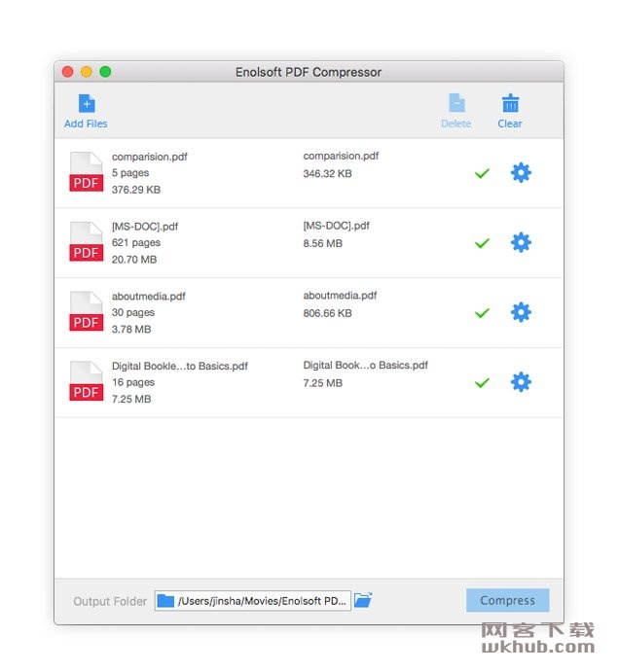Viewport: 619px width, 672px height.
Task: Select source file name [MS-DOC].pdf
Action: [145, 227]
